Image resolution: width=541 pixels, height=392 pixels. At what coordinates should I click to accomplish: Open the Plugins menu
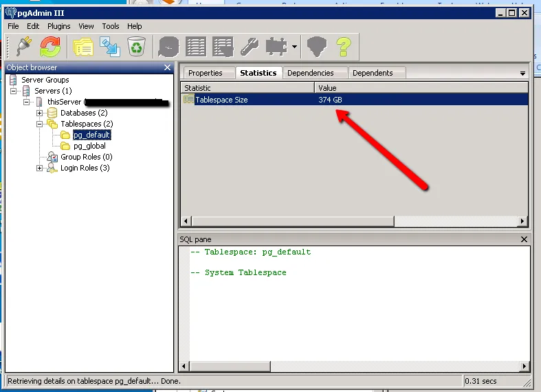(59, 26)
